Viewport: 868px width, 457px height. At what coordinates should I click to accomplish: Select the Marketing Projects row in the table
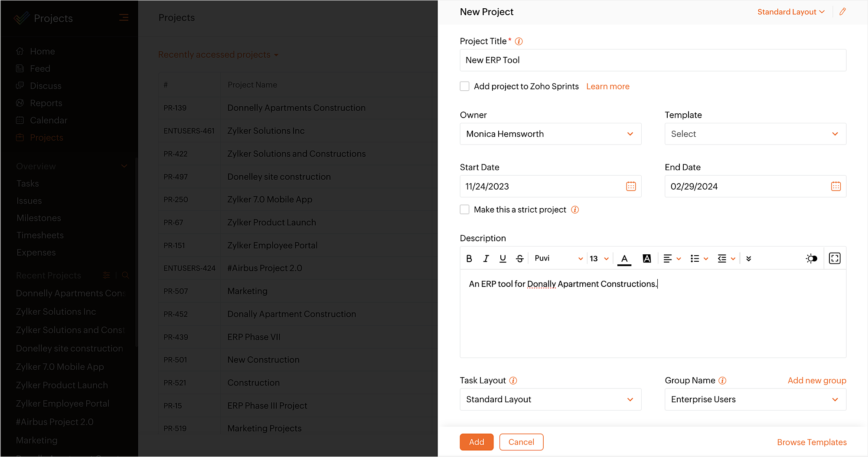pyautogui.click(x=298, y=428)
